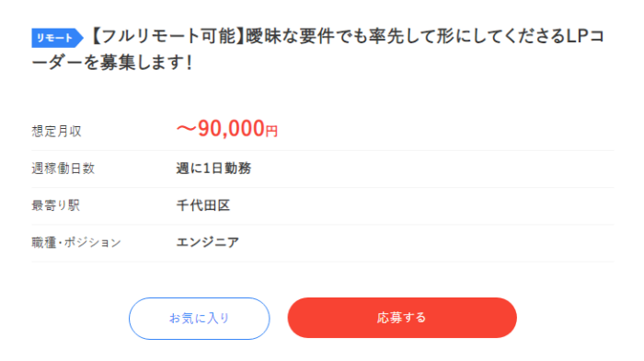
Task: Click the 最寄り駅 row label
Action: coord(55,205)
